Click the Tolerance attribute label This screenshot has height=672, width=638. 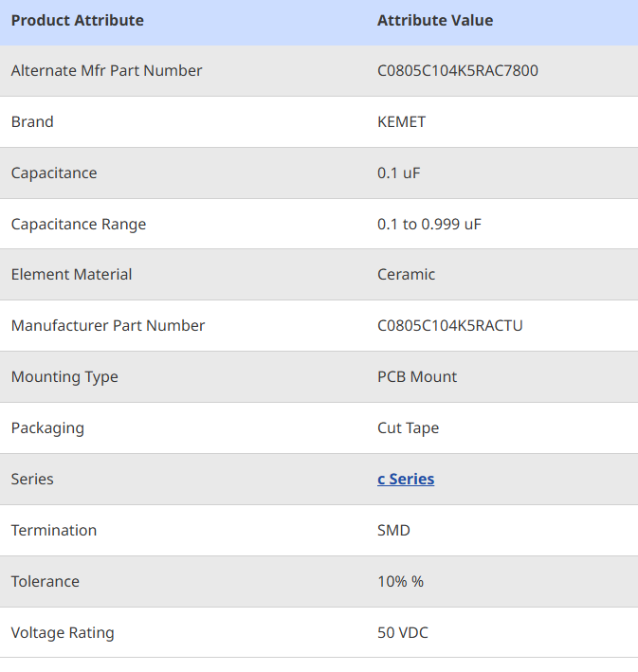pos(46,581)
